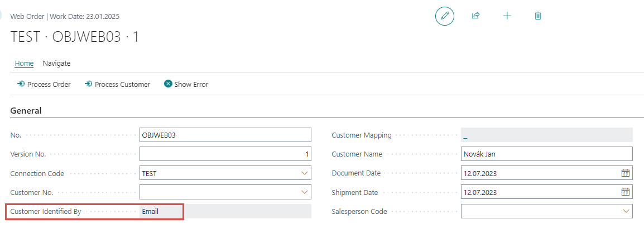Expand the Salesperson Code dropdown arrow
The width and height of the screenshot is (644, 239).
(x=626, y=211)
